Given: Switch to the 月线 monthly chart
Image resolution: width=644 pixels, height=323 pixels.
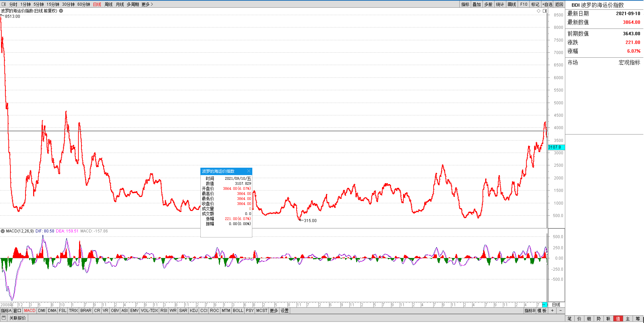Looking at the screenshot, I should point(120,4).
